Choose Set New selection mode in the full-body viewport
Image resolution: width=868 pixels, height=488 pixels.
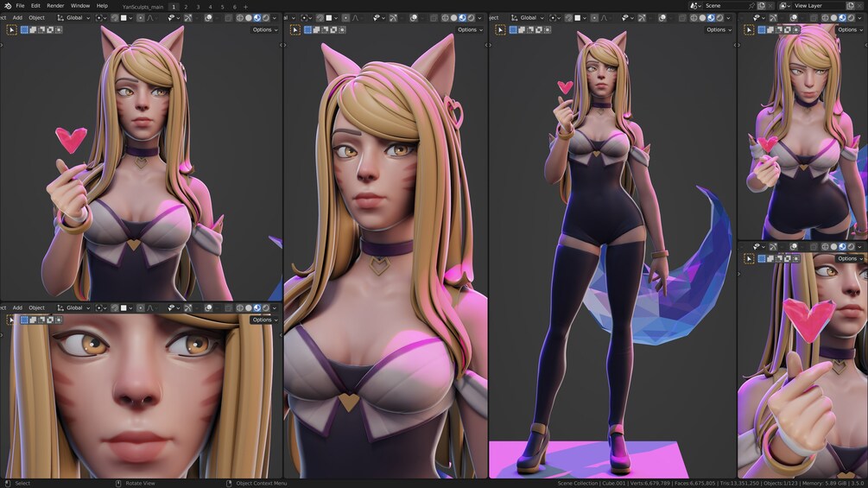(x=513, y=30)
